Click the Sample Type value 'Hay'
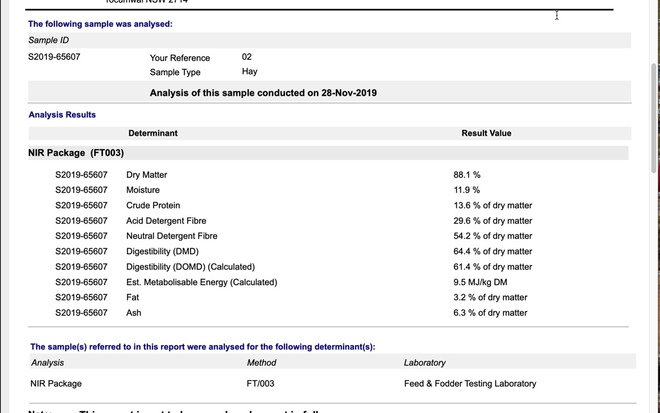 tap(249, 72)
